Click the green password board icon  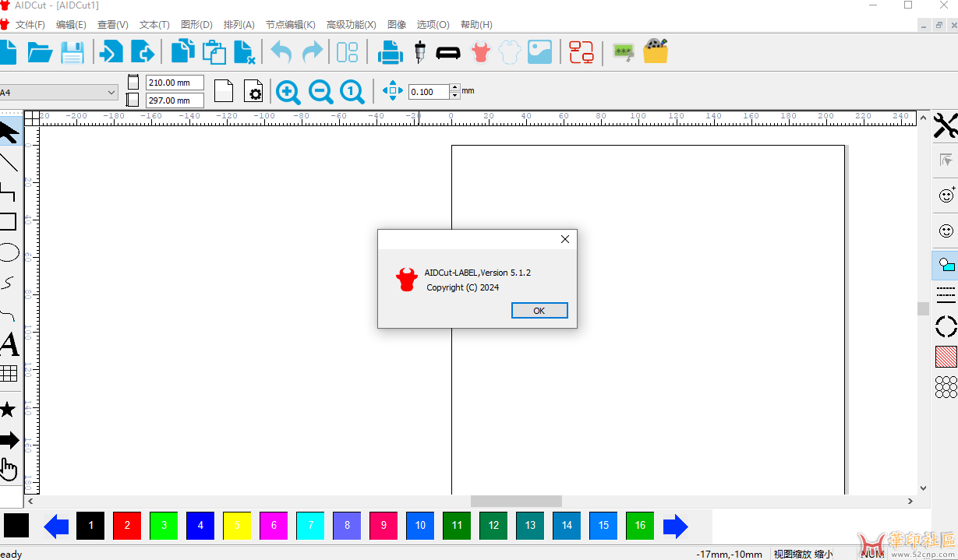[623, 52]
